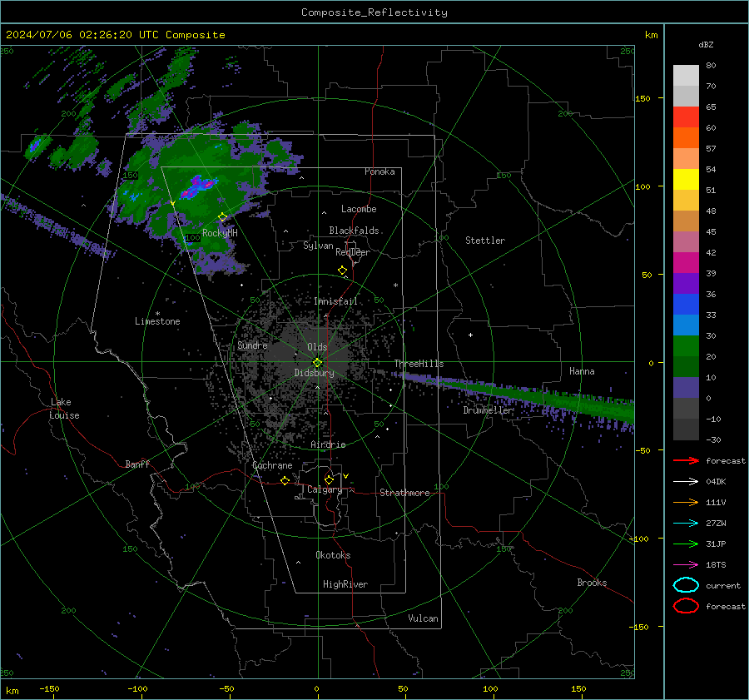Select the cyan 27ZW arrow icon
Viewport: 749px width, 700px height.
(x=686, y=524)
